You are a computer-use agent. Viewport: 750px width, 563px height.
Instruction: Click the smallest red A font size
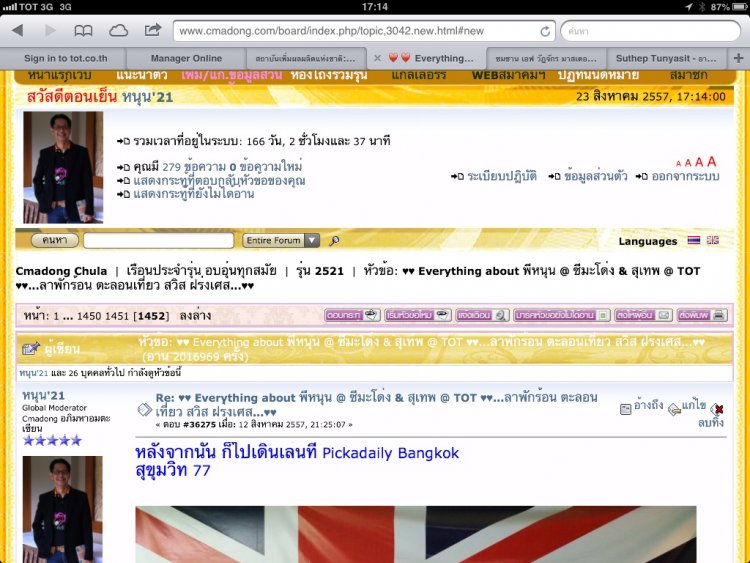(678, 164)
